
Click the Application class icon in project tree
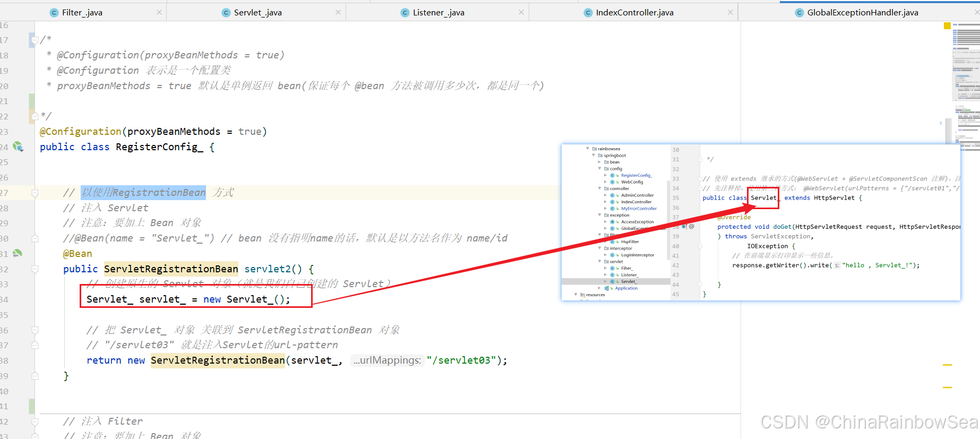click(x=607, y=288)
